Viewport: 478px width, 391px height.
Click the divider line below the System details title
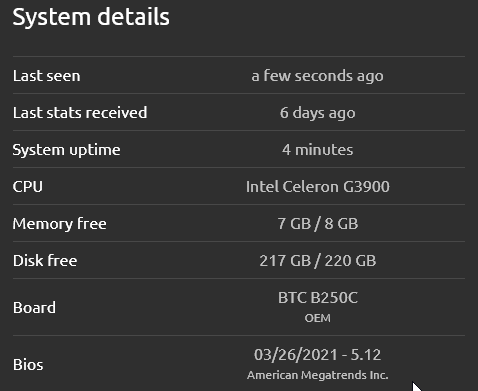click(239, 57)
